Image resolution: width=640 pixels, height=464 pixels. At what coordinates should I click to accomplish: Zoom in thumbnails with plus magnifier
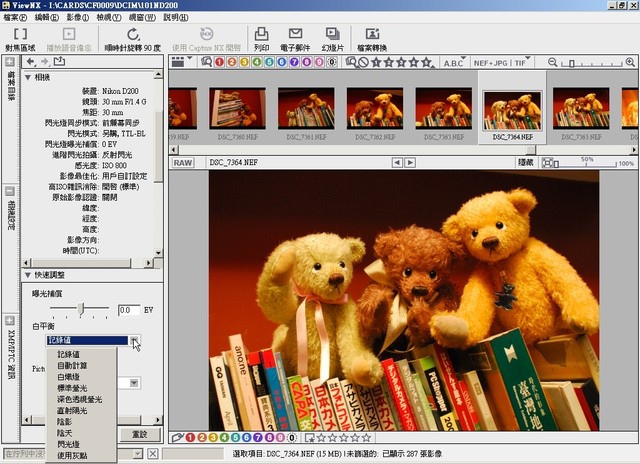pyautogui.click(x=630, y=62)
